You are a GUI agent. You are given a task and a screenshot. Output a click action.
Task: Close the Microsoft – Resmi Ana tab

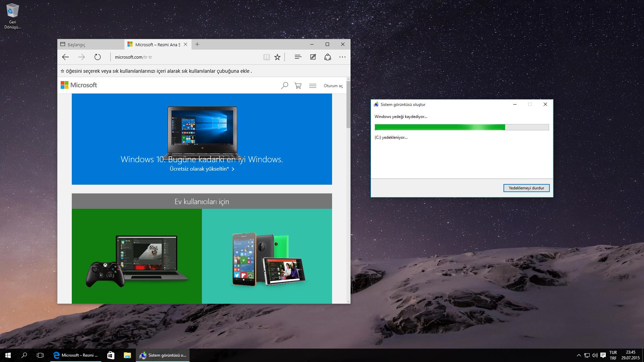[x=185, y=44]
